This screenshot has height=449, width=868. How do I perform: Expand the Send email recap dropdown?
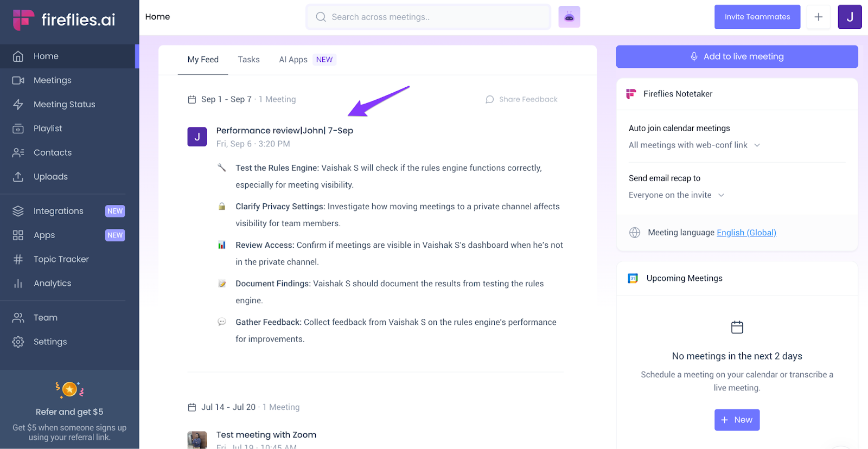click(x=676, y=195)
